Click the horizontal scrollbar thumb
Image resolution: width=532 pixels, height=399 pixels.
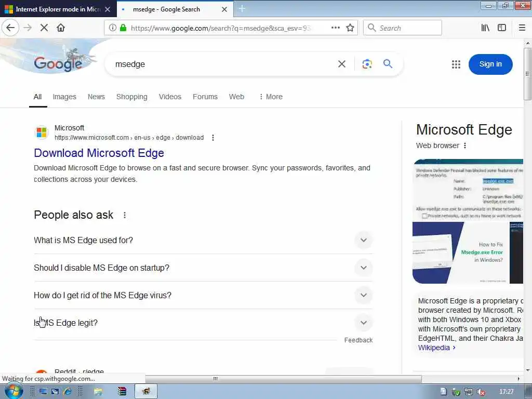click(283, 379)
